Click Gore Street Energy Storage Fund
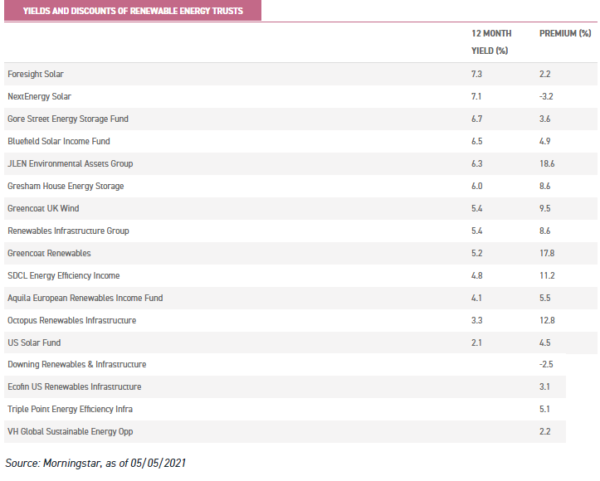Viewport: 600px width, 481px height. 67,119
